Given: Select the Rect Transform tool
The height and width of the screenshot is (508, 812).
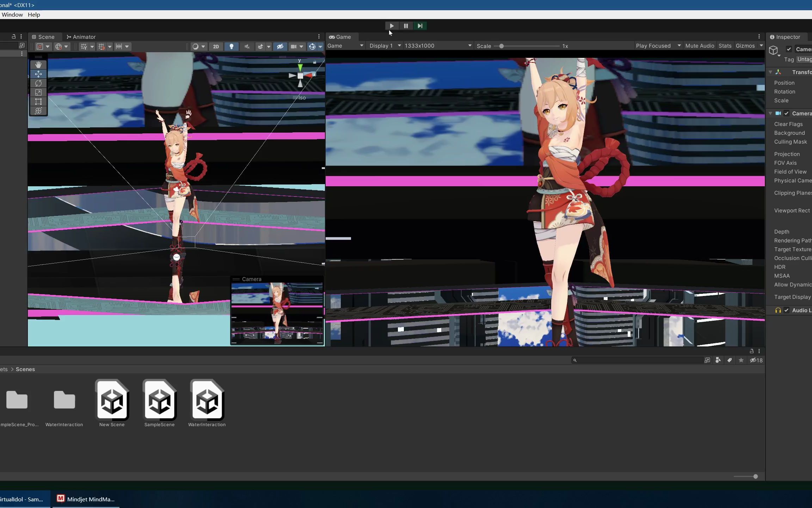Looking at the screenshot, I should (38, 102).
